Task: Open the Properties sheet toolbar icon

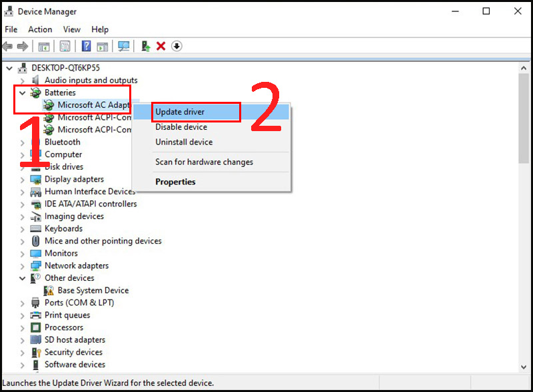Action: (65, 46)
